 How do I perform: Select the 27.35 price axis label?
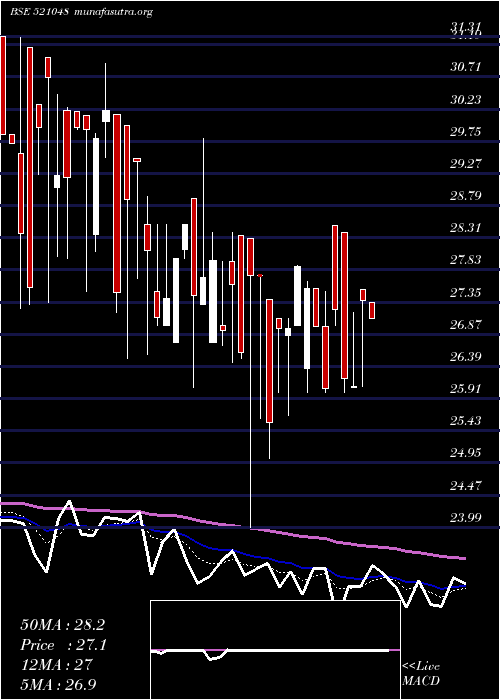tap(466, 292)
